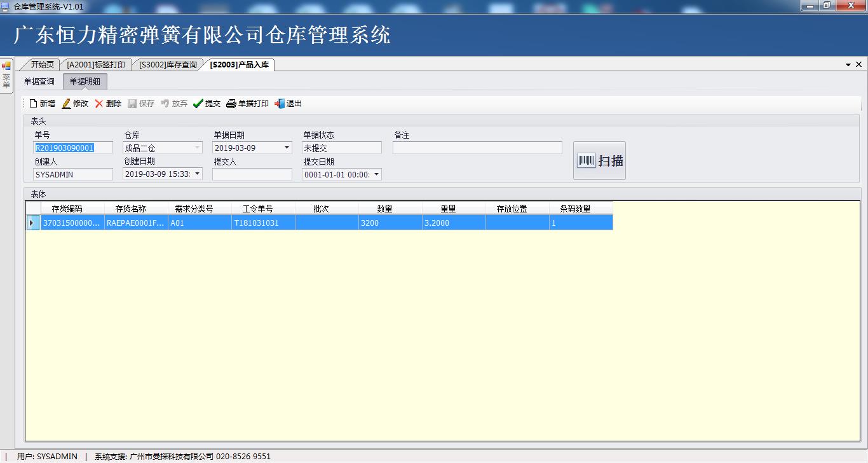
Task: Expand the 仓库 combo box dropdown
Action: [198, 148]
